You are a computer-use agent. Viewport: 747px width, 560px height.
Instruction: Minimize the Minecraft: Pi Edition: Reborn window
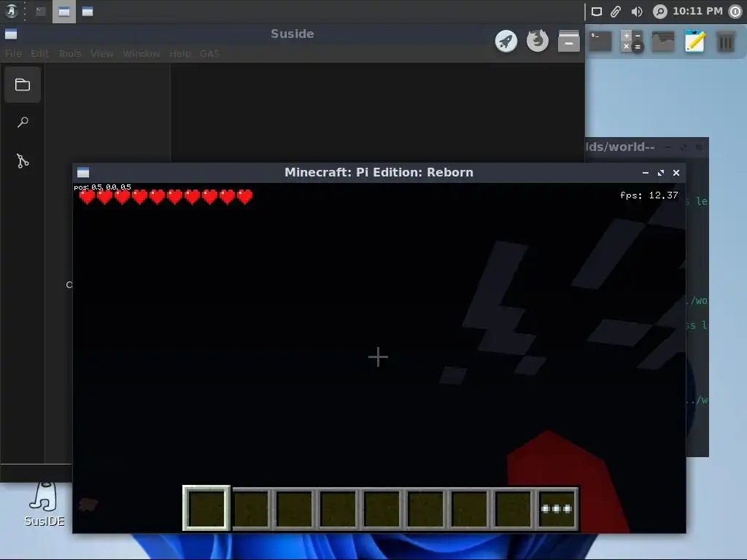pyautogui.click(x=646, y=173)
